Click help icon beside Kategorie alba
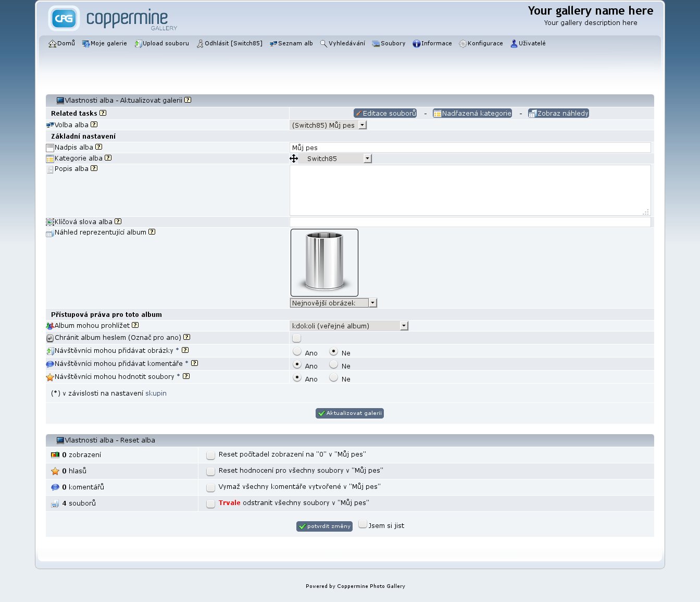This screenshot has height=602, width=700. point(108,158)
